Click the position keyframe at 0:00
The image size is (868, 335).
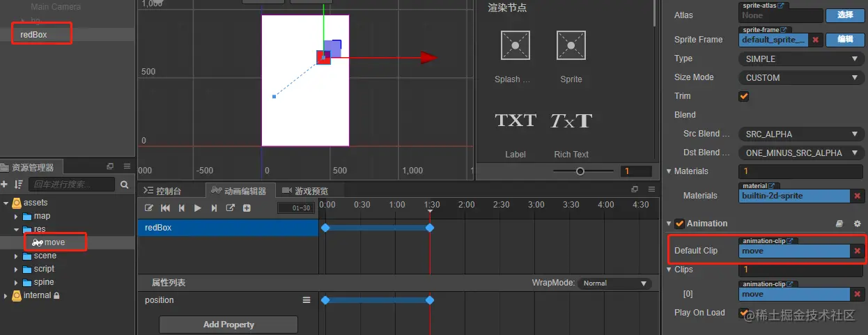point(325,300)
